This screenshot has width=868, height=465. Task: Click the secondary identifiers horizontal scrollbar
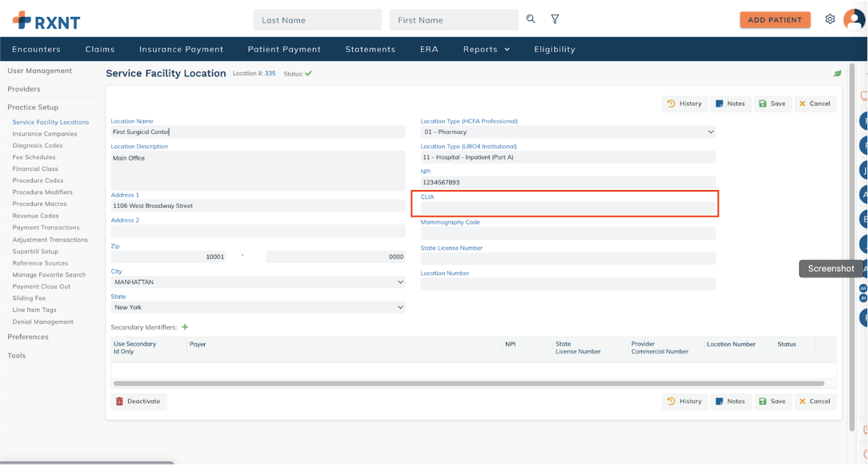[468, 383]
